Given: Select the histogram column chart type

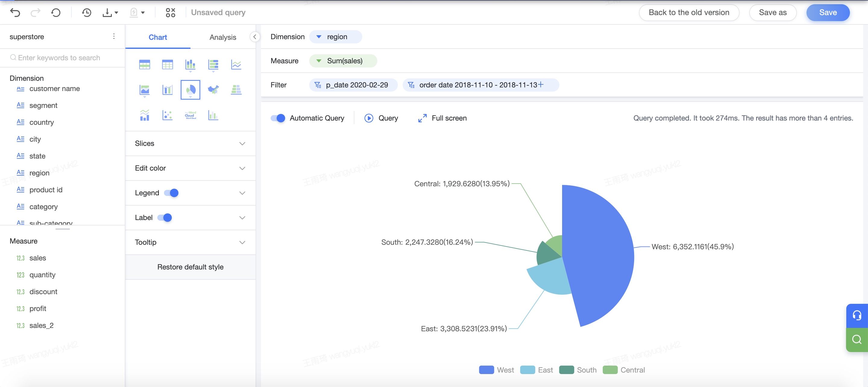Looking at the screenshot, I should pos(213,115).
